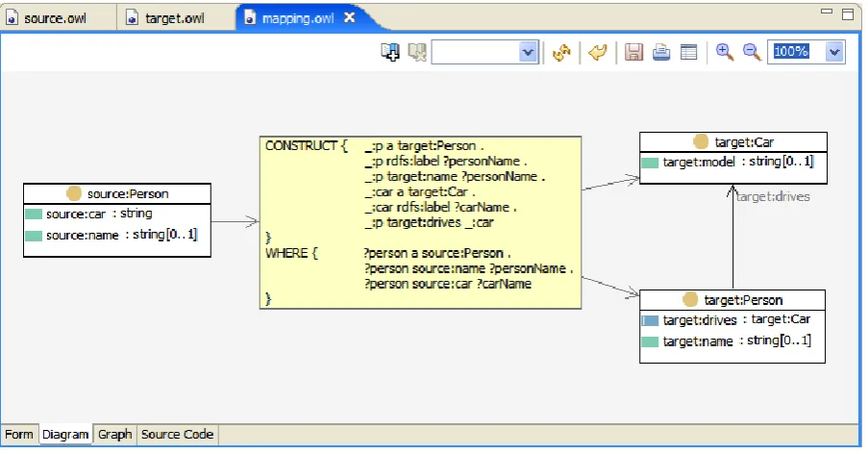Click the target.owl tab file icon
Viewport: 868px width, 454px height.
(x=132, y=18)
